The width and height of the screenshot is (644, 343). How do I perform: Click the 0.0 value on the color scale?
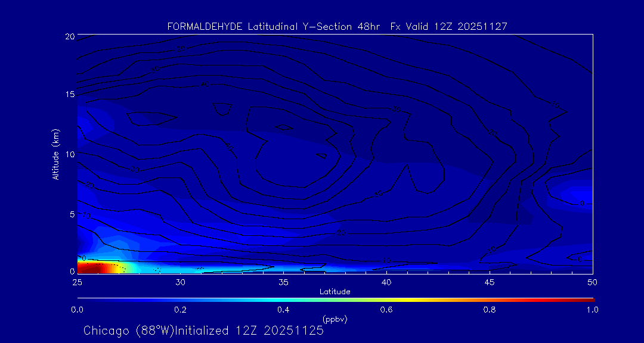click(78, 310)
